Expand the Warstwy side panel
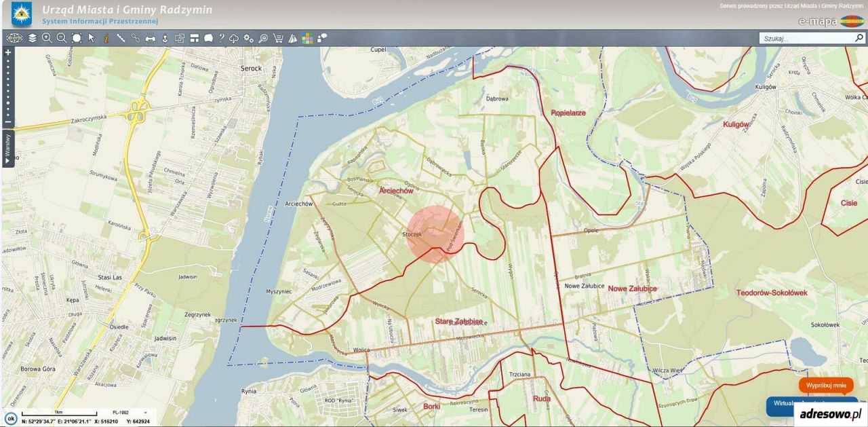868x427 pixels. click(7, 149)
